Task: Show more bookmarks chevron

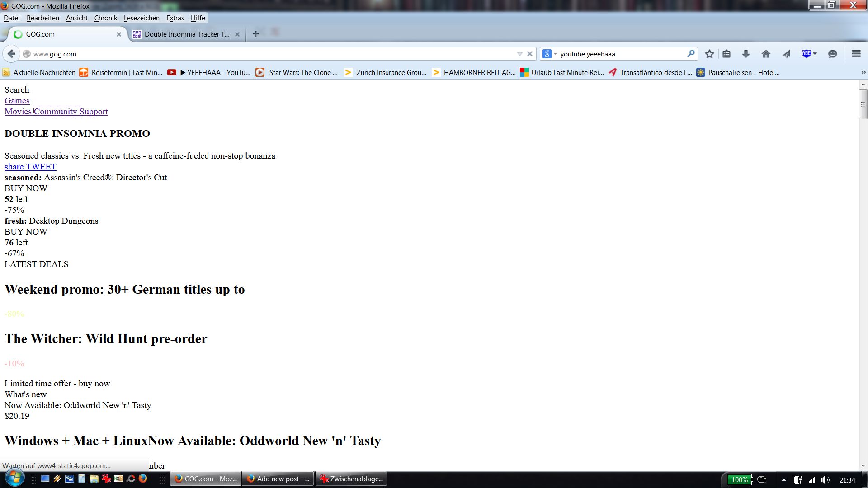Action: [x=863, y=72]
